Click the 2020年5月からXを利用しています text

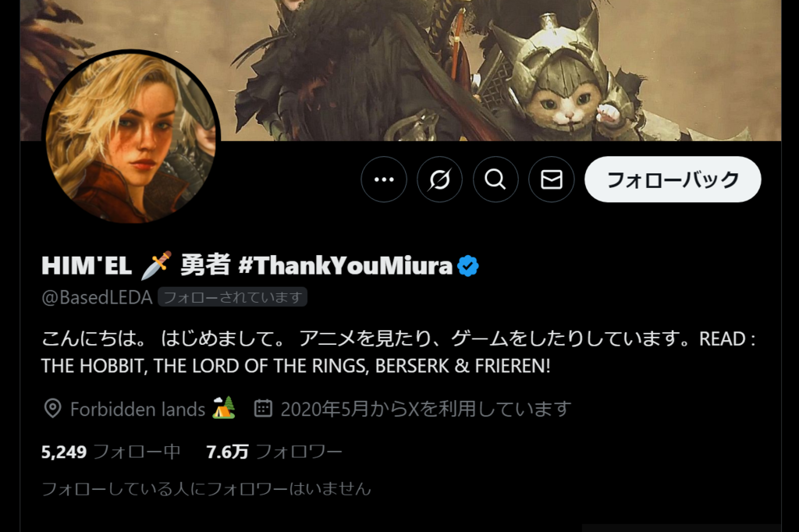coord(425,409)
